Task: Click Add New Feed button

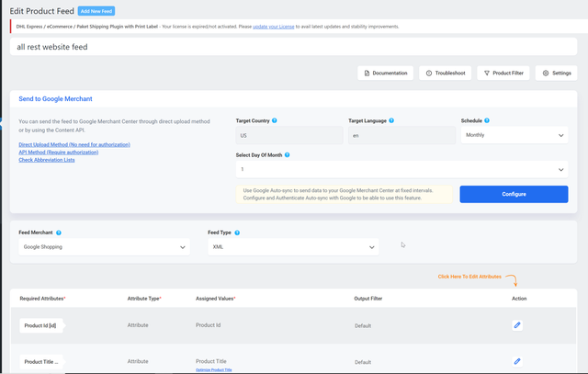Action: point(96,11)
